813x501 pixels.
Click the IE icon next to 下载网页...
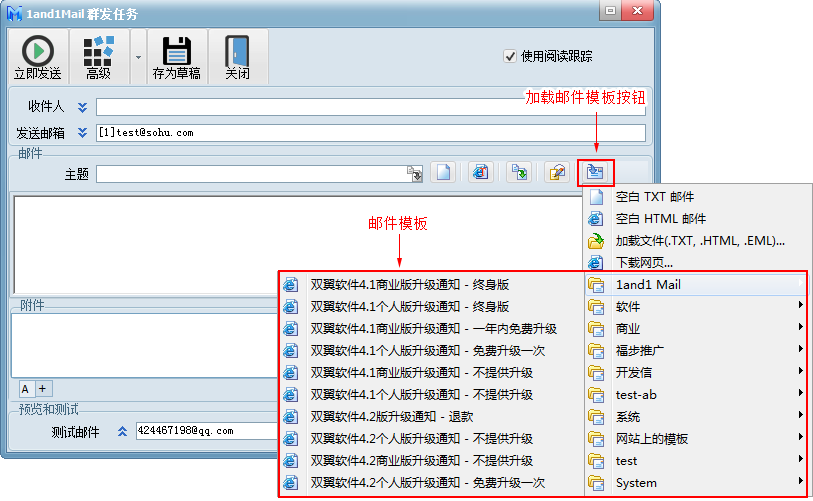coord(596,262)
